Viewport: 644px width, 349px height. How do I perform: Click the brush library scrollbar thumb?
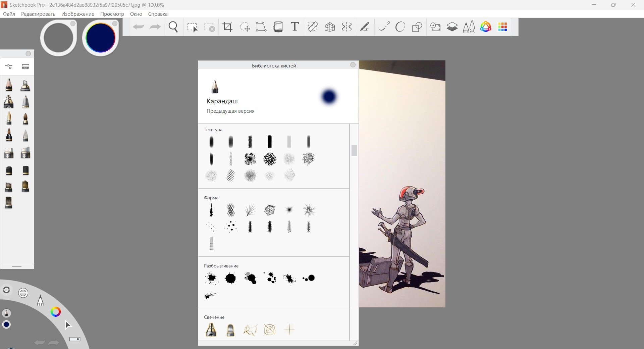click(x=354, y=150)
